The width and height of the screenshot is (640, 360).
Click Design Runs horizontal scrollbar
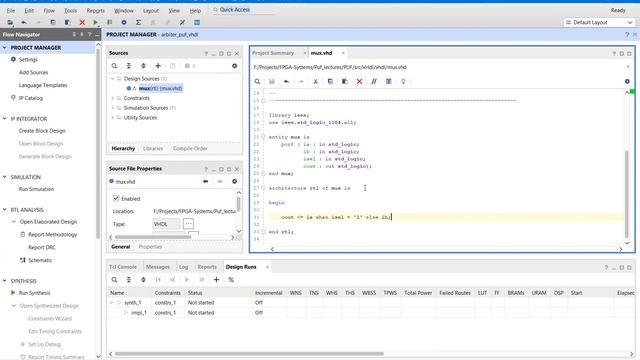[x=249, y=353]
